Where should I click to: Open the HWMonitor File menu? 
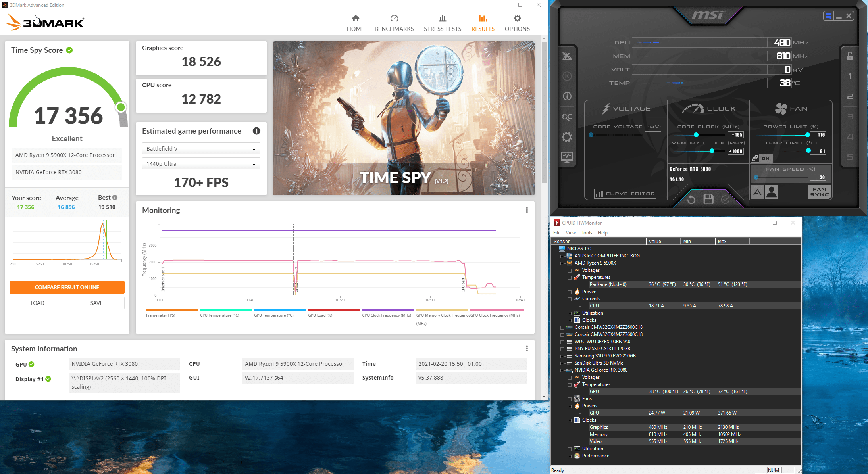click(x=557, y=233)
